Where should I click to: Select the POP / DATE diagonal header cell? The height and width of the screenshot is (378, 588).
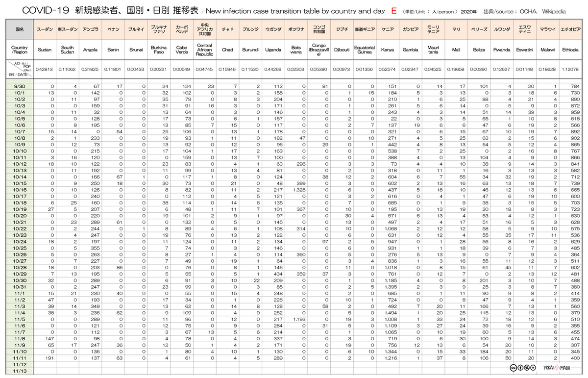pyautogui.click(x=20, y=70)
